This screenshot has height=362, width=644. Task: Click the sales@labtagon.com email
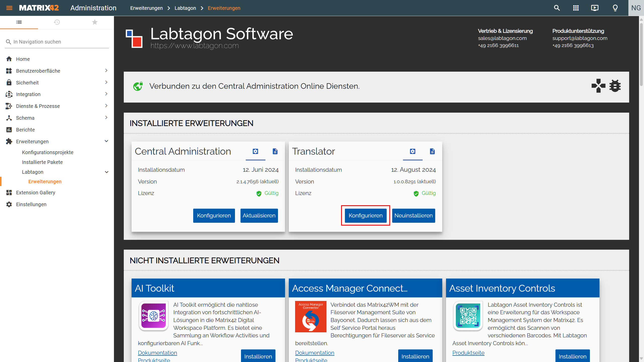(502, 38)
